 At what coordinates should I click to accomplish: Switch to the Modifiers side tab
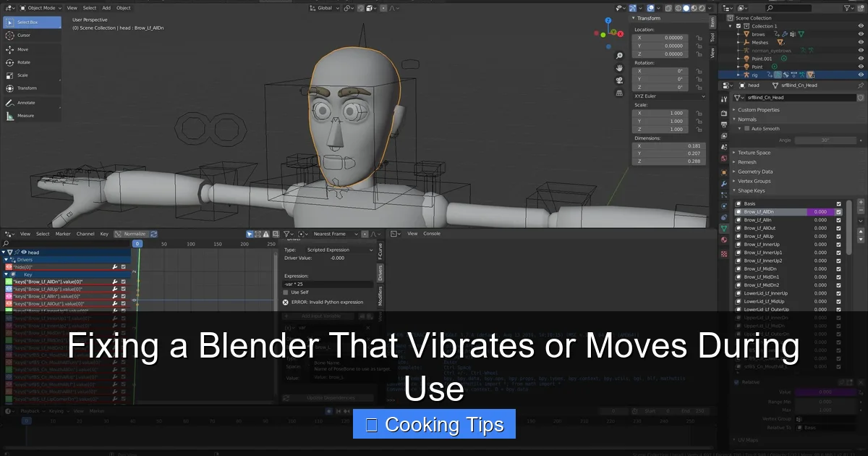[x=380, y=296]
